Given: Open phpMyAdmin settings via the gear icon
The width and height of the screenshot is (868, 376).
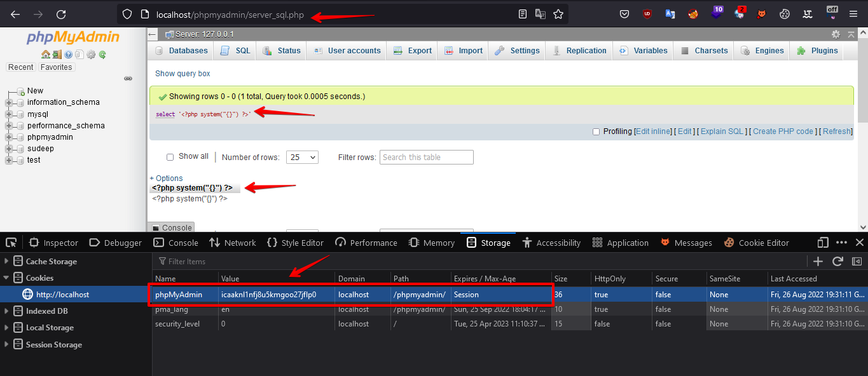Looking at the screenshot, I should coord(91,53).
